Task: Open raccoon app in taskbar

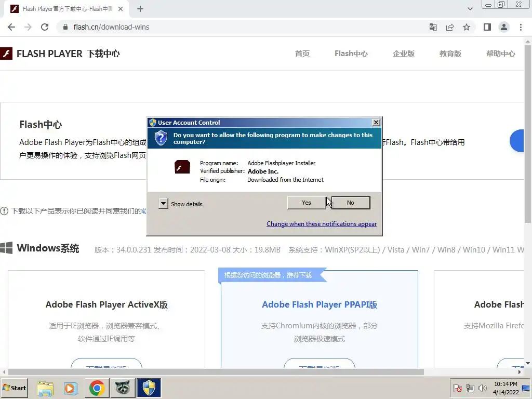Action: 123,388
